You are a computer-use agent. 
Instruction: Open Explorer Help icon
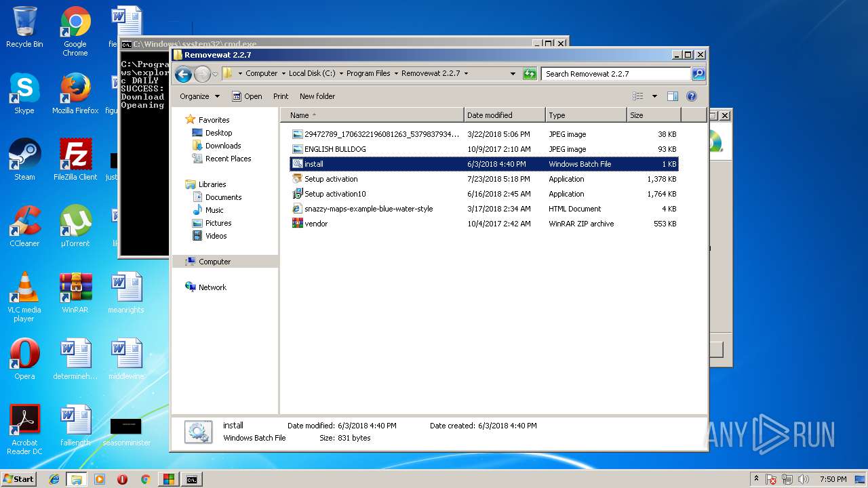coord(692,96)
